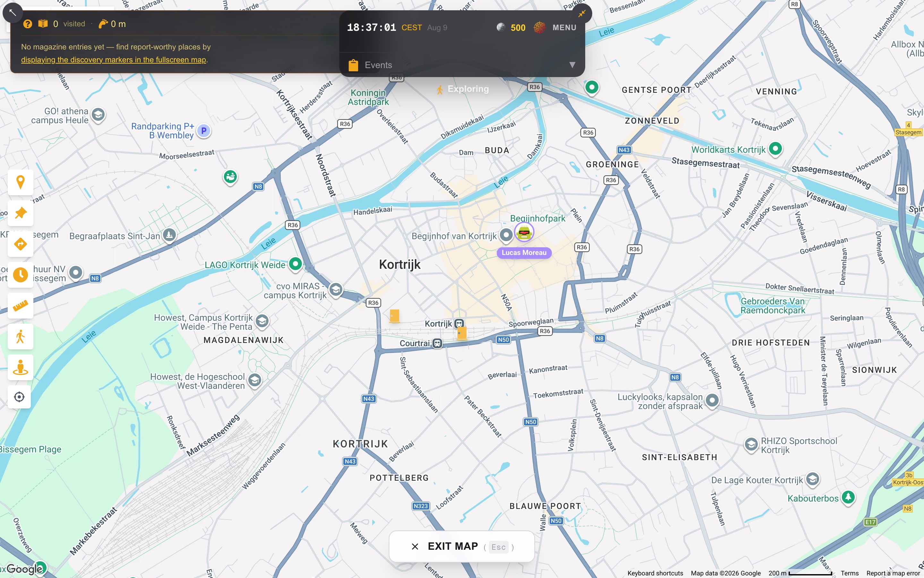
Task: Click the orange door marker near Kortrijk station
Action: 462,333
